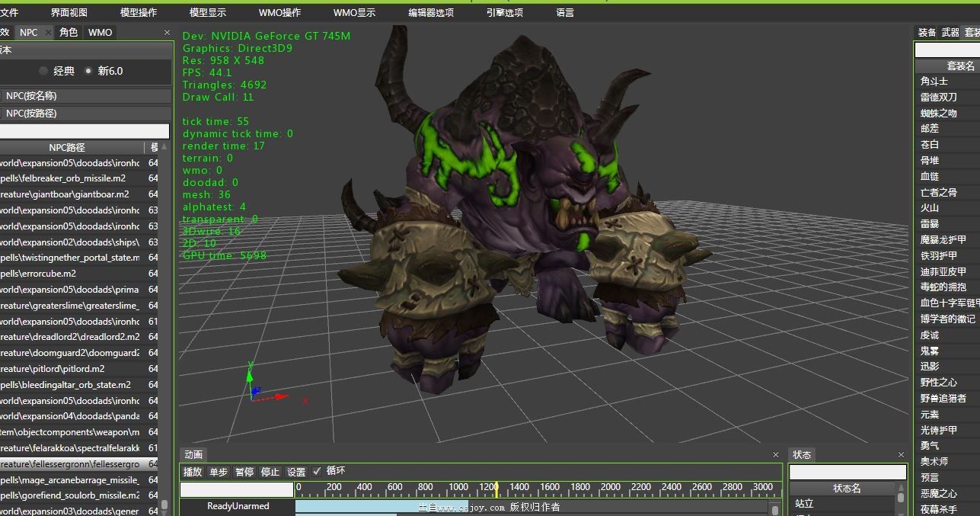This screenshot has height=516, width=980.
Task: Click the yellow playhead marker on timeline
Action: (x=496, y=489)
